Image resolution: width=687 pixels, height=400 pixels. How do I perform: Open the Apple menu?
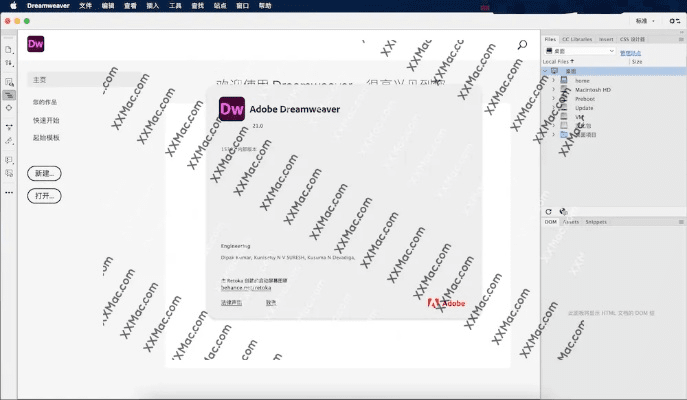[9, 5]
